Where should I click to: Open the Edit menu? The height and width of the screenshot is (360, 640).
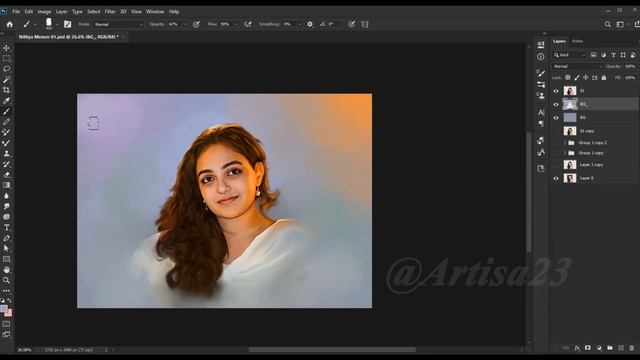click(29, 11)
